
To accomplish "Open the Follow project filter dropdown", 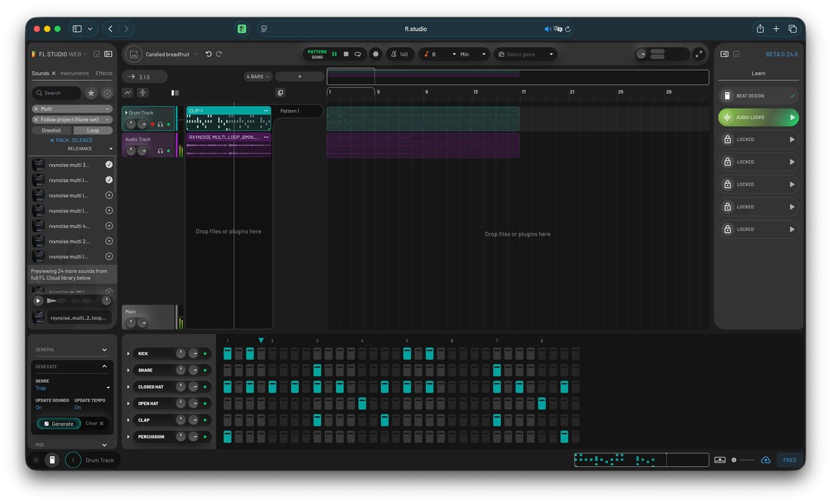I will click(72, 119).
